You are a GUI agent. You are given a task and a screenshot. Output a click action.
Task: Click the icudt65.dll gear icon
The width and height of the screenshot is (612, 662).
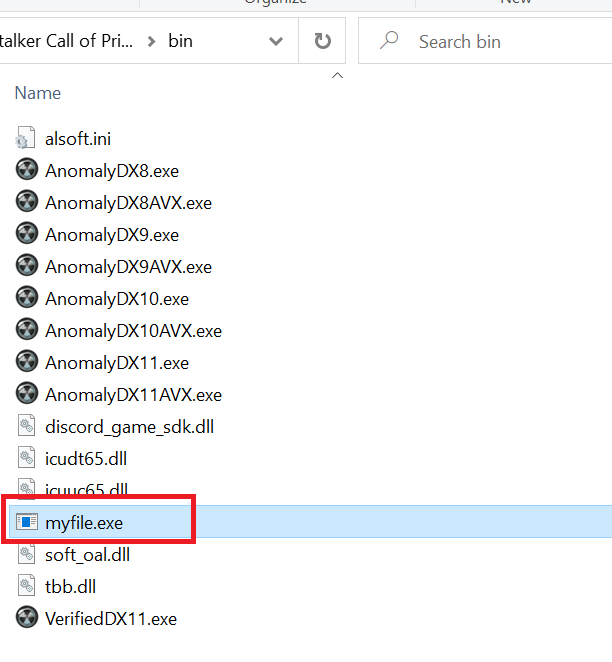pos(26,458)
